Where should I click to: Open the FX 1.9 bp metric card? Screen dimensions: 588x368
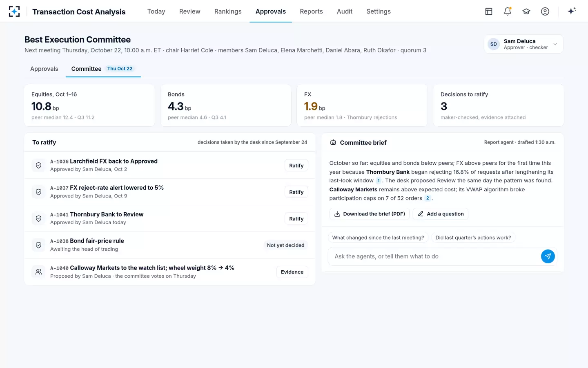(362, 105)
